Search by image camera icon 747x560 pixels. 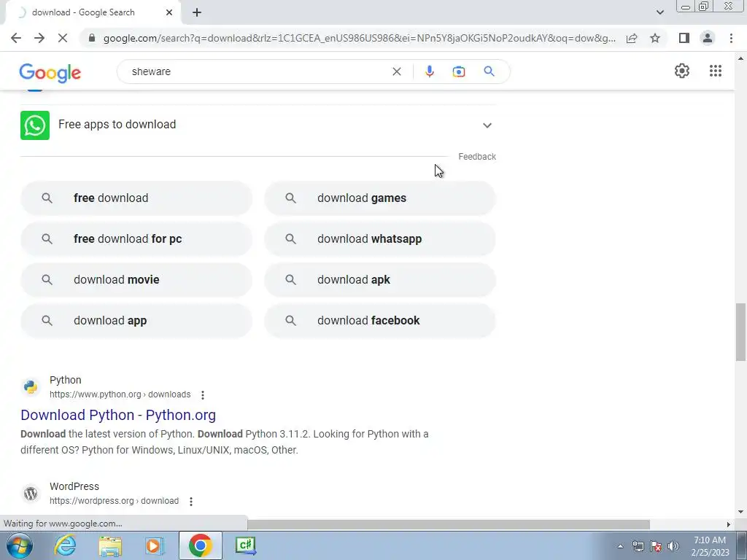click(459, 71)
